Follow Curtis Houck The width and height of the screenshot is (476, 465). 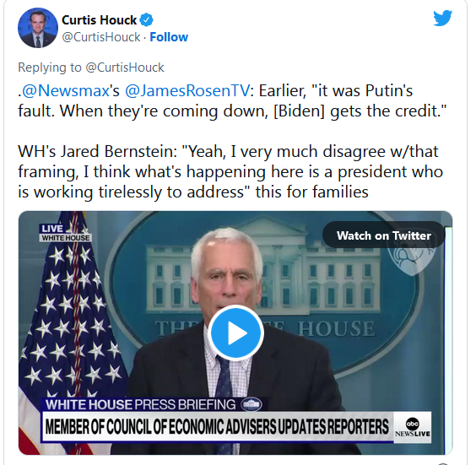pos(169,37)
